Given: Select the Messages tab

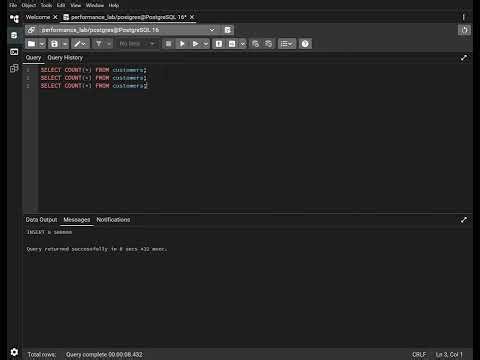Looking at the screenshot, I should 77,220.
